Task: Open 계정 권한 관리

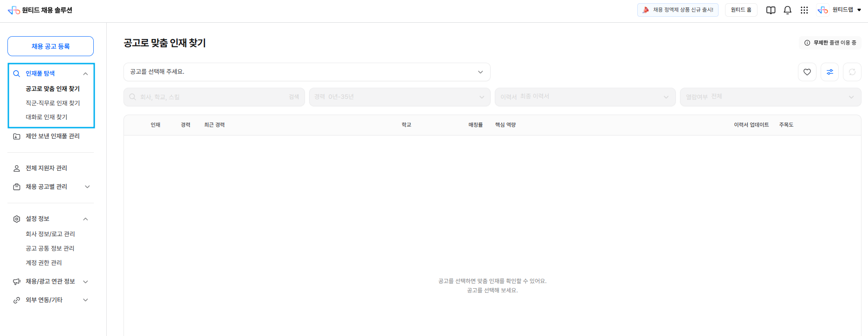Action: coord(44,263)
